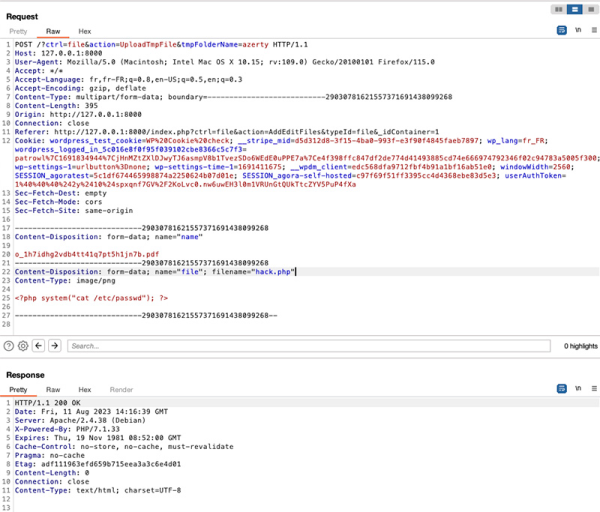Click the 'Sec-Fetch-Mode: cors' line

pos(58,202)
